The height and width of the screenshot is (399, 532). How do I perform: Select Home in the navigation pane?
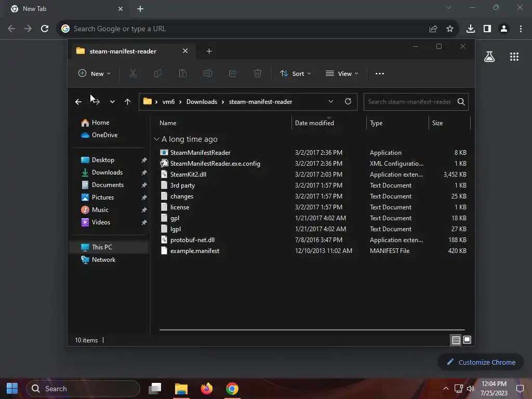coord(100,123)
